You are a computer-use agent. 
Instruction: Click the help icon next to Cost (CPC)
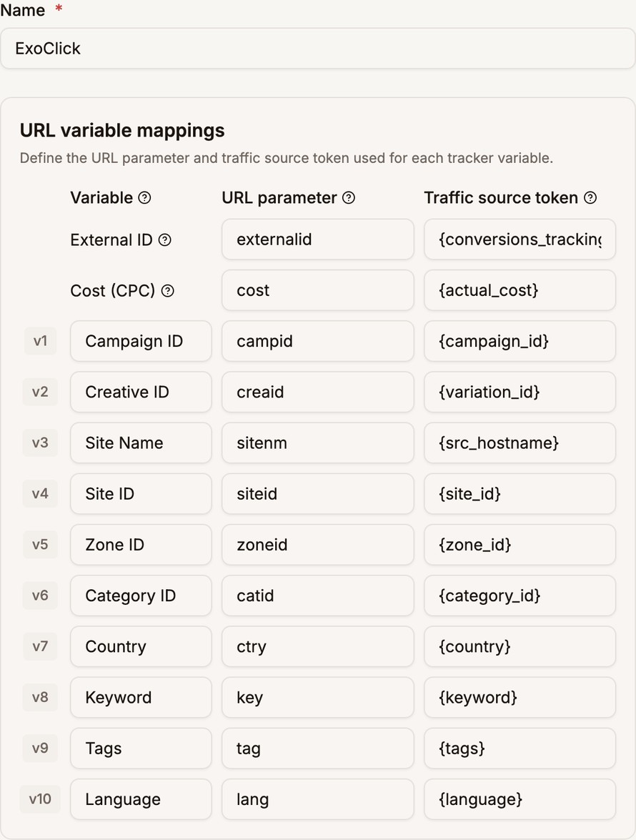pyautogui.click(x=167, y=290)
